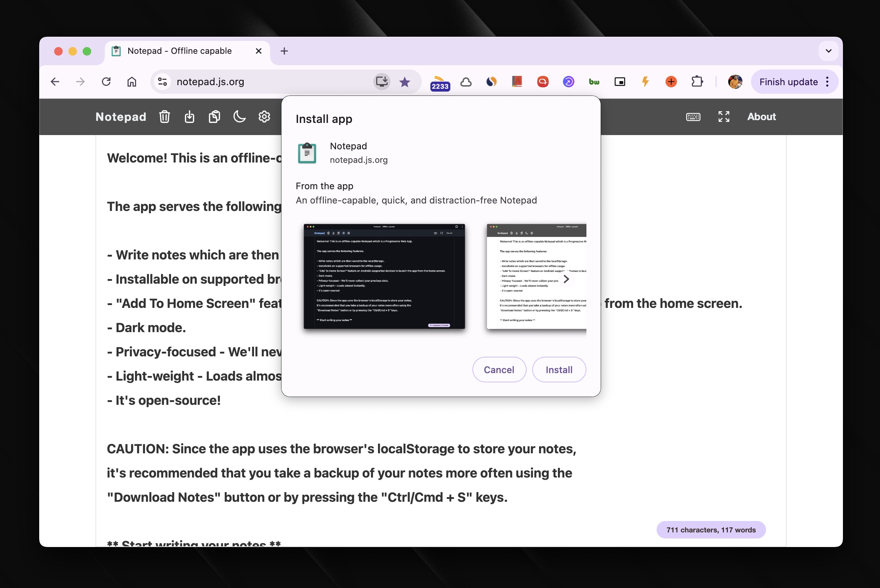The image size is (880, 588).
Task: Click the line starting "CAUTION: Since the app"
Action: click(x=342, y=449)
